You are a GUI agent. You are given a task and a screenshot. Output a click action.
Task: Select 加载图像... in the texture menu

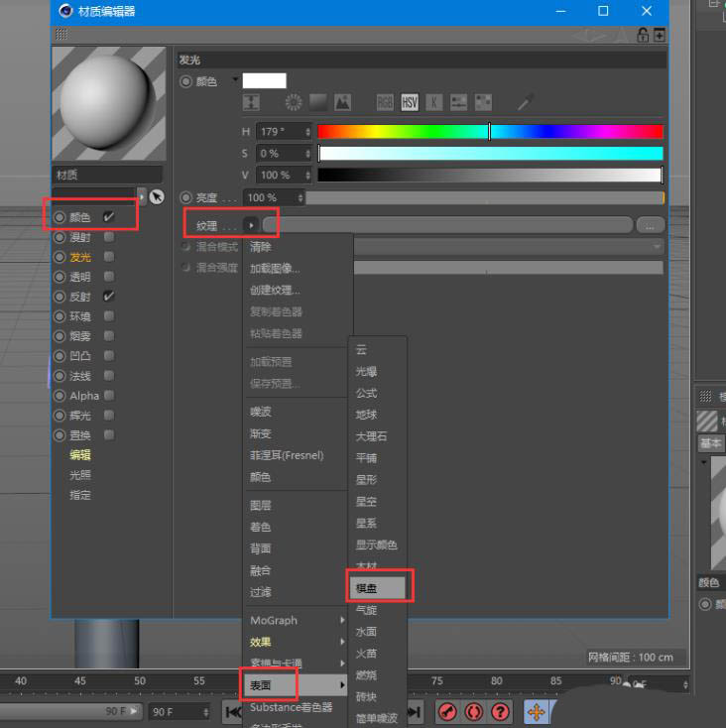[275, 268]
